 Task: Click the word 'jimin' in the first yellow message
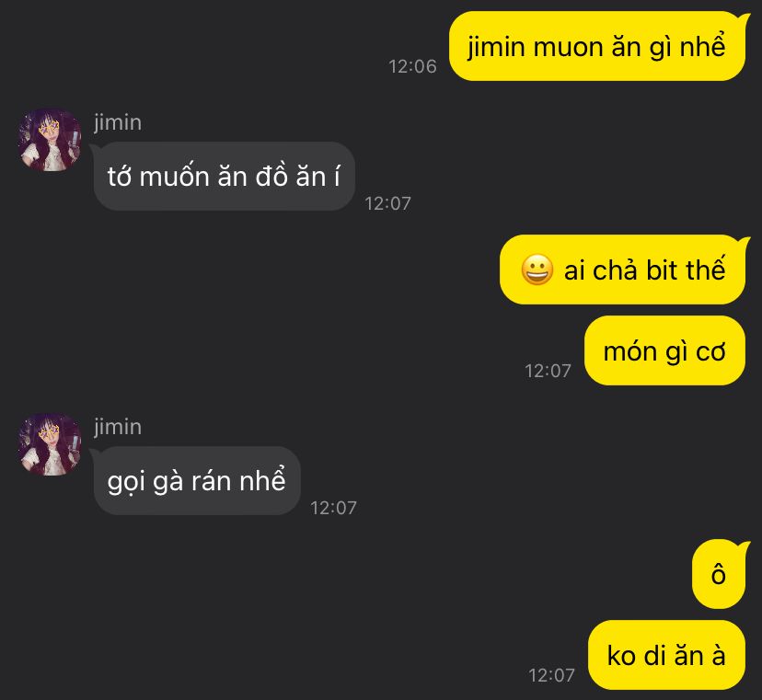496,48
